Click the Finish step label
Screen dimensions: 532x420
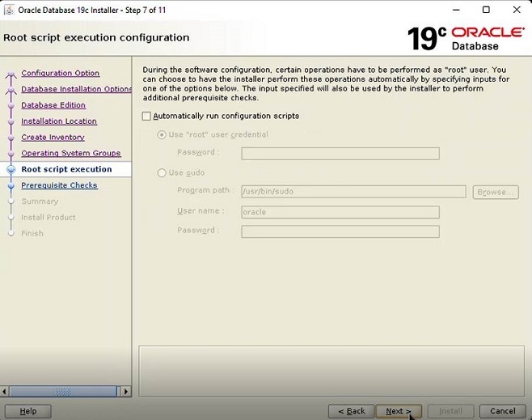point(32,233)
